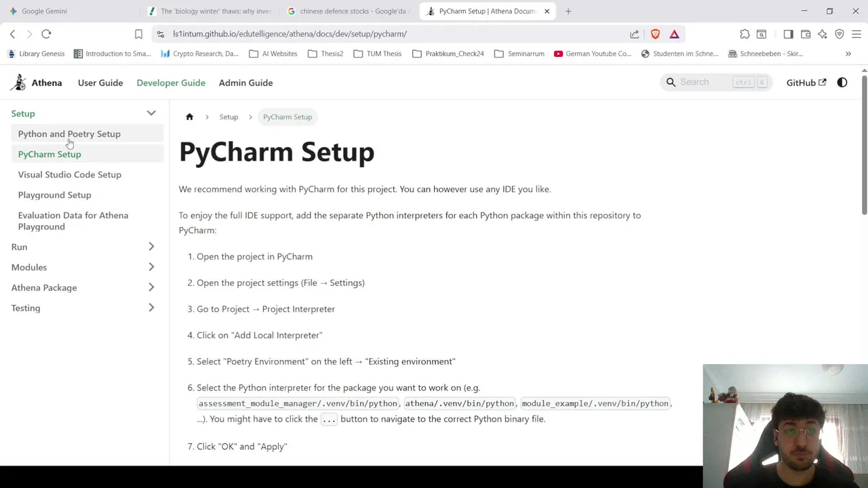Open the Visual Studio Code Setup page
This screenshot has height=488, width=868.
pyautogui.click(x=70, y=174)
